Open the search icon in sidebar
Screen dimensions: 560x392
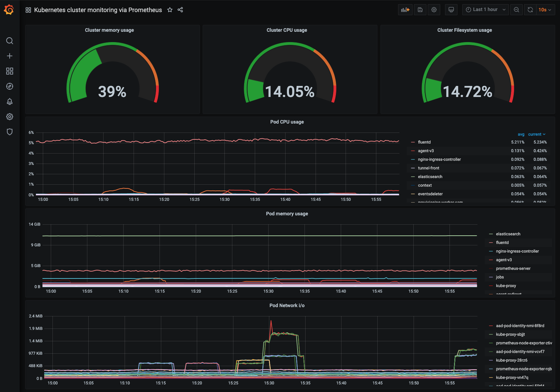(x=10, y=41)
